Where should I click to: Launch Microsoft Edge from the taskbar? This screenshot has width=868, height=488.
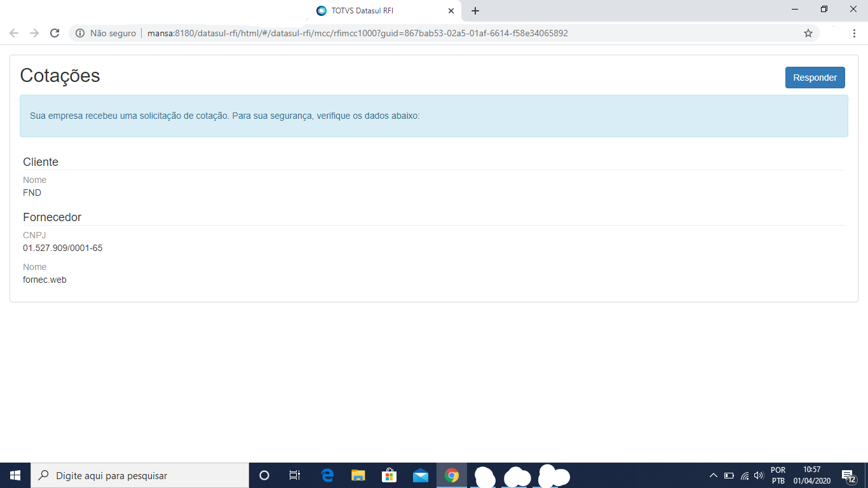[327, 475]
